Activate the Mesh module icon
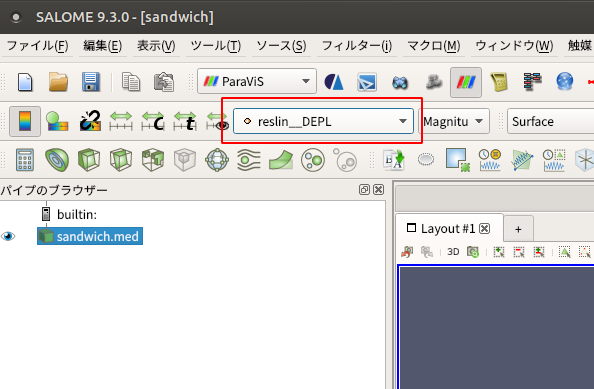This screenshot has width=594, height=389. click(400, 82)
